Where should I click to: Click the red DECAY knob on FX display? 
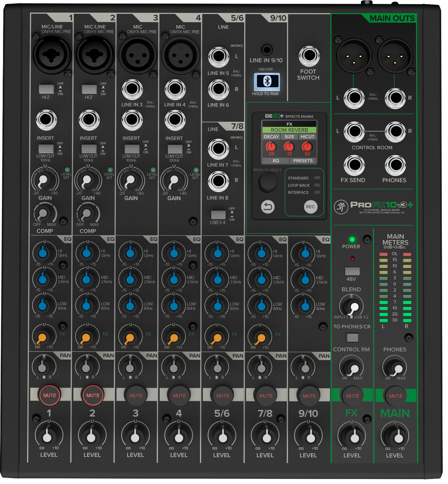point(271,146)
